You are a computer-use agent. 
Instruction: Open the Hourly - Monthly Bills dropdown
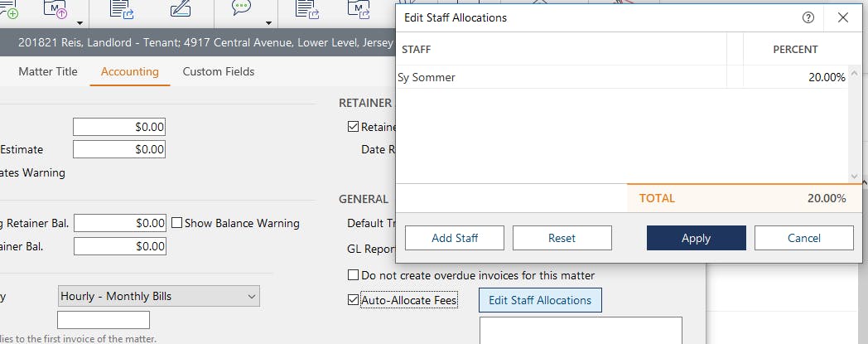click(159, 296)
